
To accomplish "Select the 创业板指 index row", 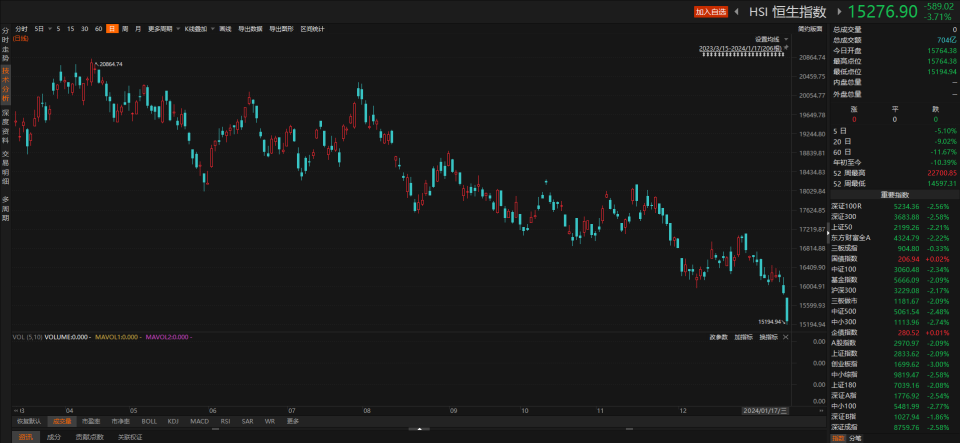I will coord(894,363).
